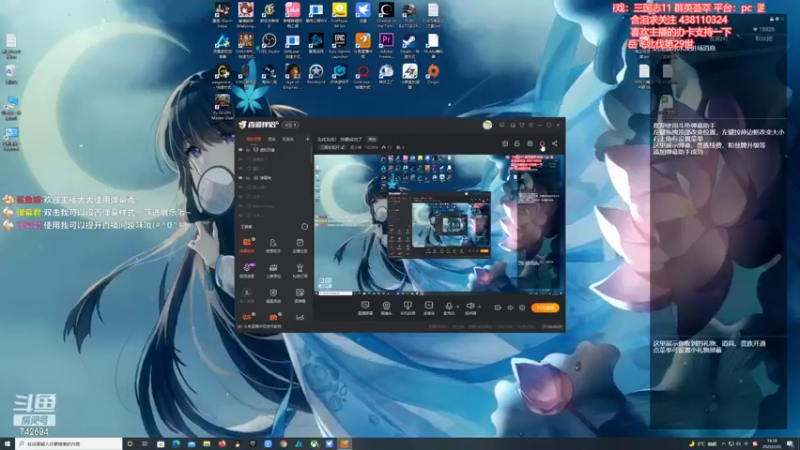Click the button next to the stream title

click(372, 139)
